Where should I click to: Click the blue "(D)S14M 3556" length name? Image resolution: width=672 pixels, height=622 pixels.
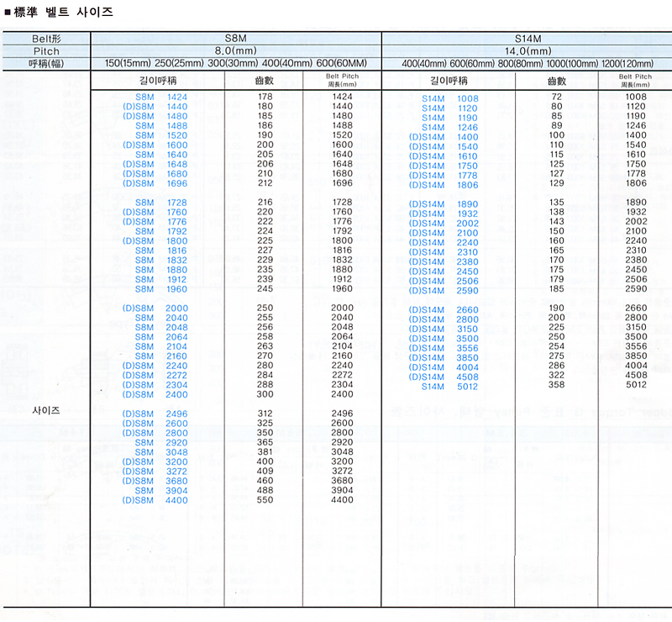click(x=444, y=348)
